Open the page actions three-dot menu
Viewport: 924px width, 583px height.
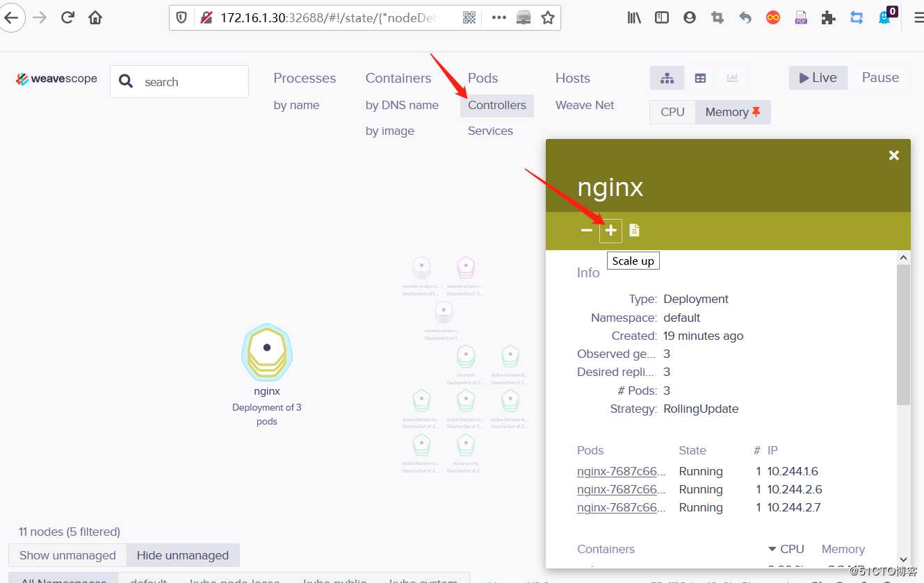click(499, 18)
